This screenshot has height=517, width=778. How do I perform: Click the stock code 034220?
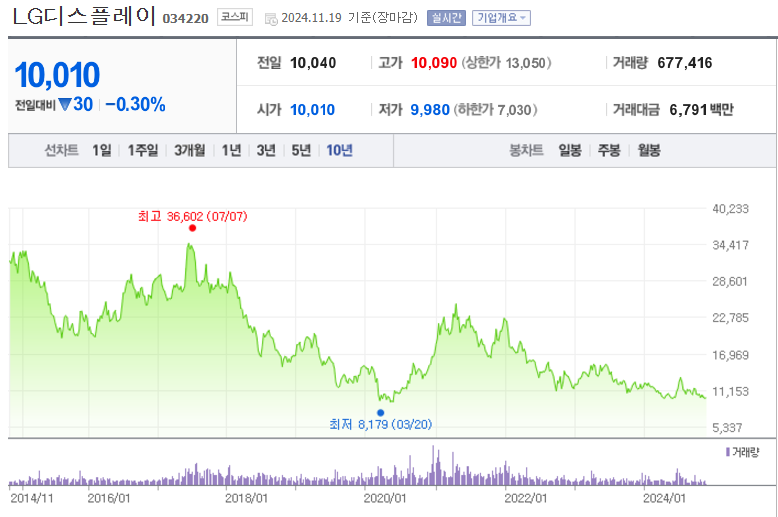click(186, 19)
